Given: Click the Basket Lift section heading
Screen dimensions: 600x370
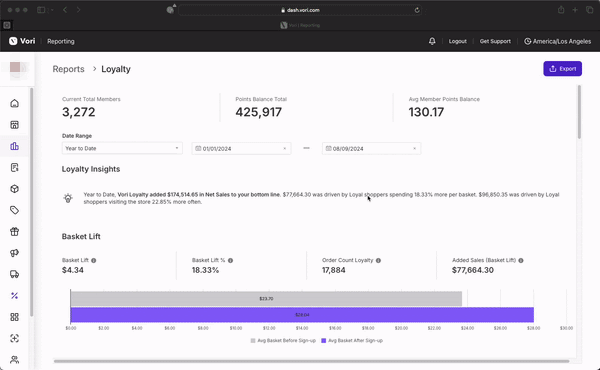Looking at the screenshot, I should click(x=81, y=236).
